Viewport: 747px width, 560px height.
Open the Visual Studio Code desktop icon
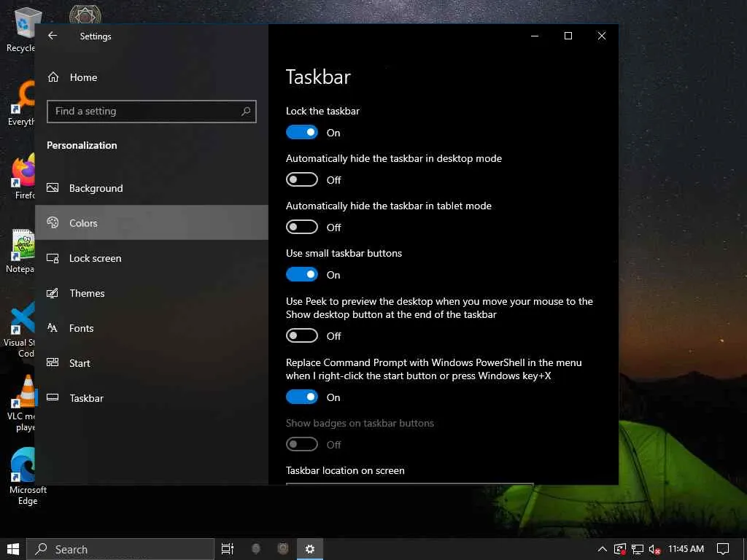[20, 330]
